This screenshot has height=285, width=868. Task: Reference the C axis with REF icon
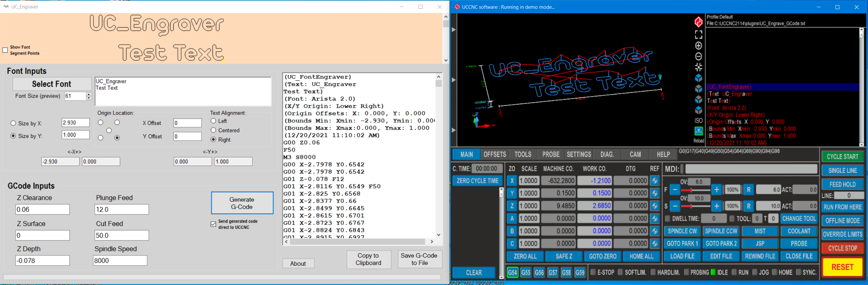(x=655, y=243)
